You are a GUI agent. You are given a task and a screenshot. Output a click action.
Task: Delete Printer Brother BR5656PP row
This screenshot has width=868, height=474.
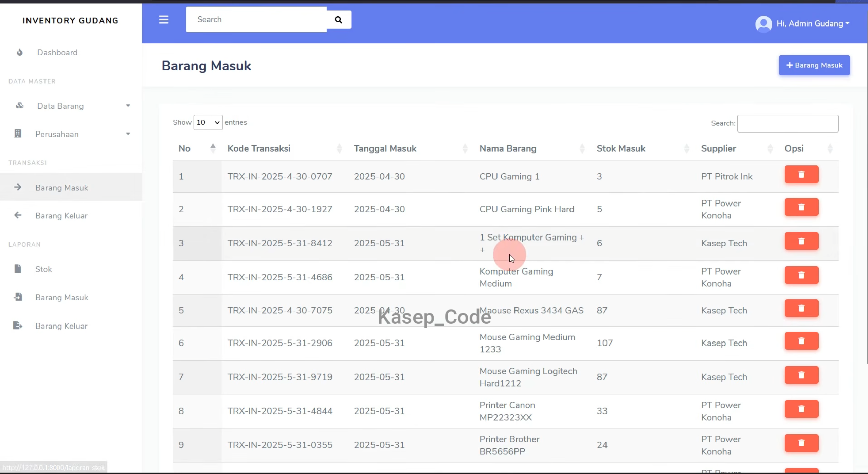(x=801, y=443)
